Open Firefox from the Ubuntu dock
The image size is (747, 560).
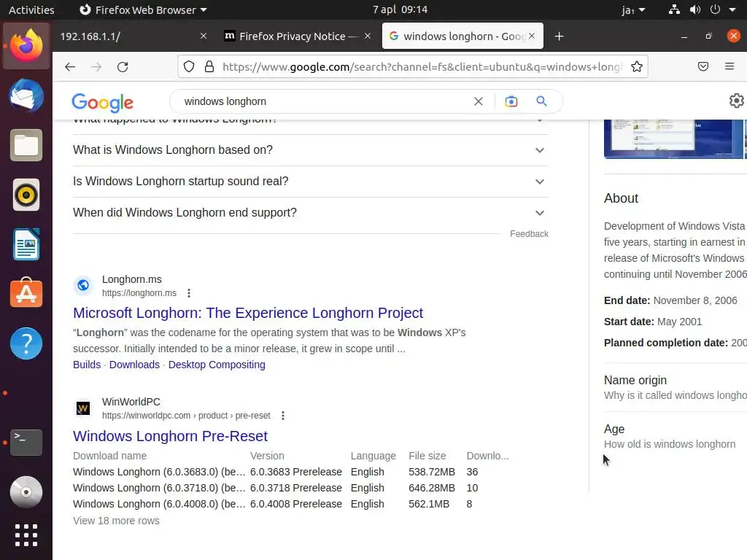[26, 46]
